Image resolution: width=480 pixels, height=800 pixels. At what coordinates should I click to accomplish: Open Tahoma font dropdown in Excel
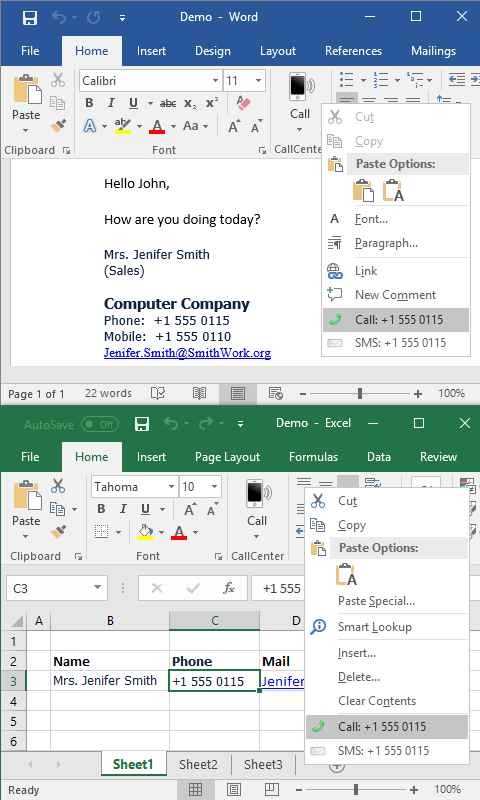point(171,487)
